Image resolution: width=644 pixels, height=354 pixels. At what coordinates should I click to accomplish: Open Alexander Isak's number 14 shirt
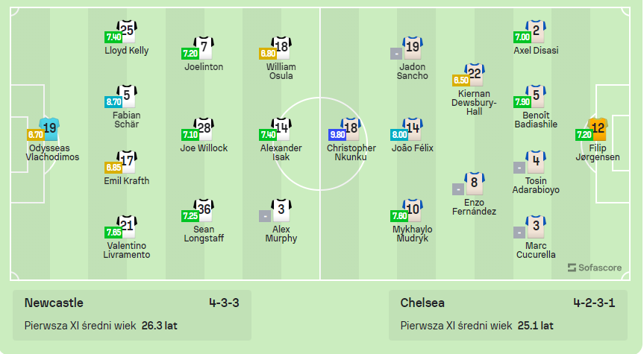281,129
